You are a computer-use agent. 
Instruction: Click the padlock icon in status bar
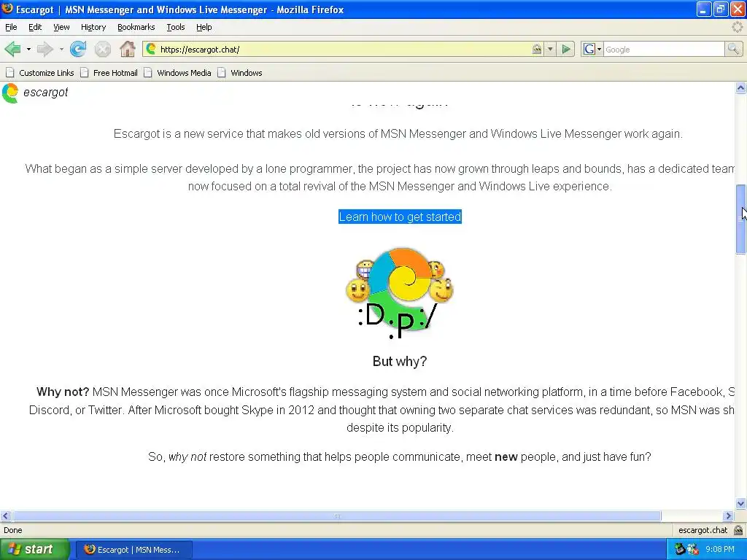tap(738, 530)
